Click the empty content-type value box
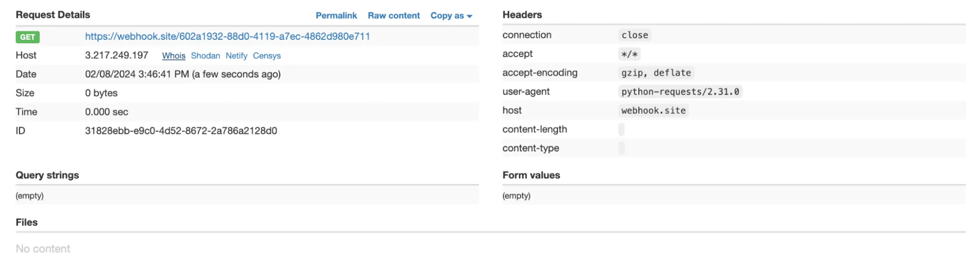980x271 pixels. 622,148
